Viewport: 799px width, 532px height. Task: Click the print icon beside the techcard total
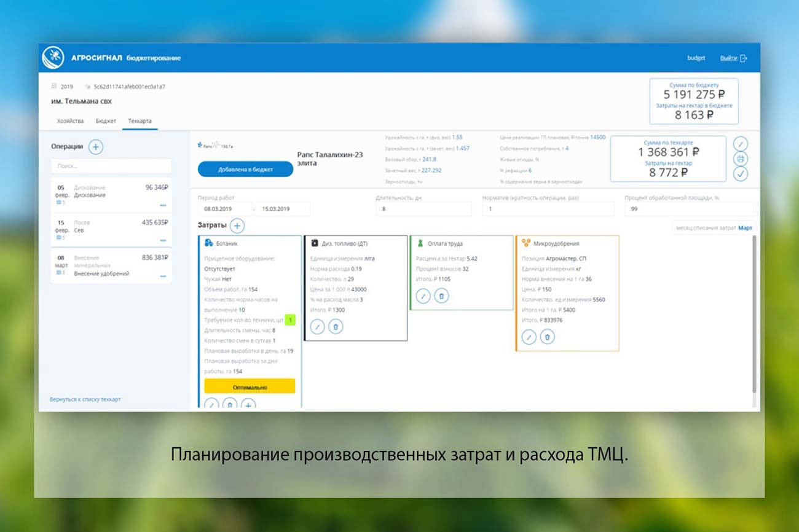(x=741, y=159)
